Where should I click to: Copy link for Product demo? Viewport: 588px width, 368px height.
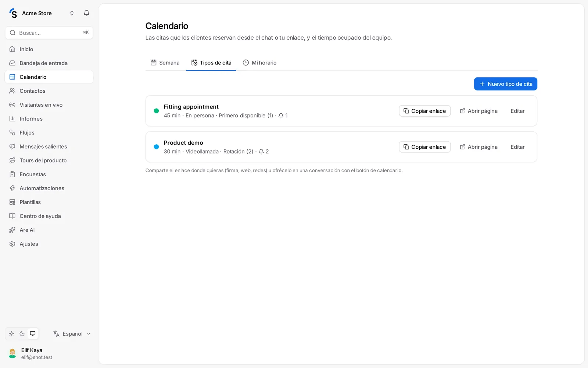pyautogui.click(x=425, y=147)
